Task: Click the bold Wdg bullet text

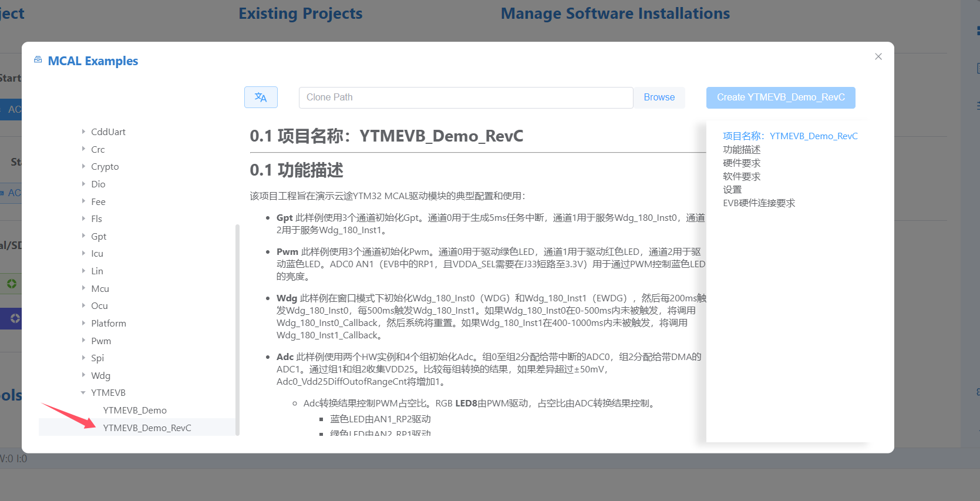Action: [x=287, y=298]
